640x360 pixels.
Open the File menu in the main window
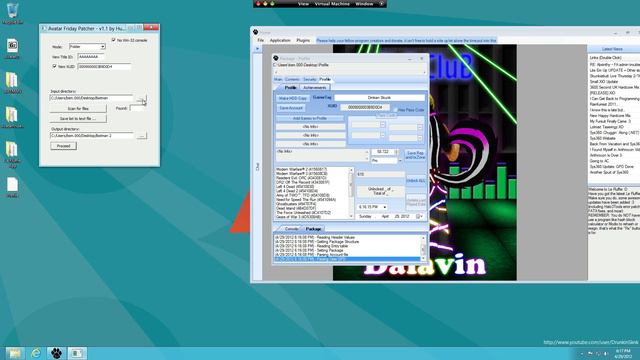click(260, 40)
